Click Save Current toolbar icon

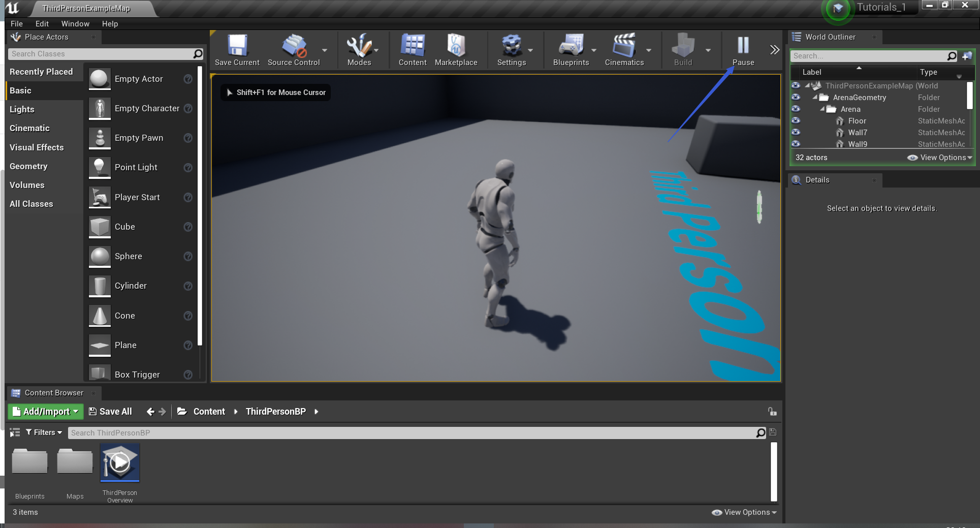click(237, 50)
